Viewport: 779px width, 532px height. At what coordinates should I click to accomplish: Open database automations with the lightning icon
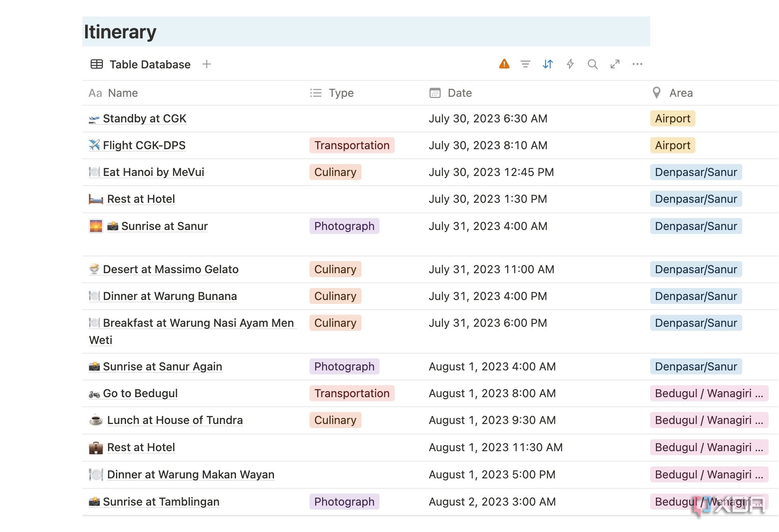point(570,64)
